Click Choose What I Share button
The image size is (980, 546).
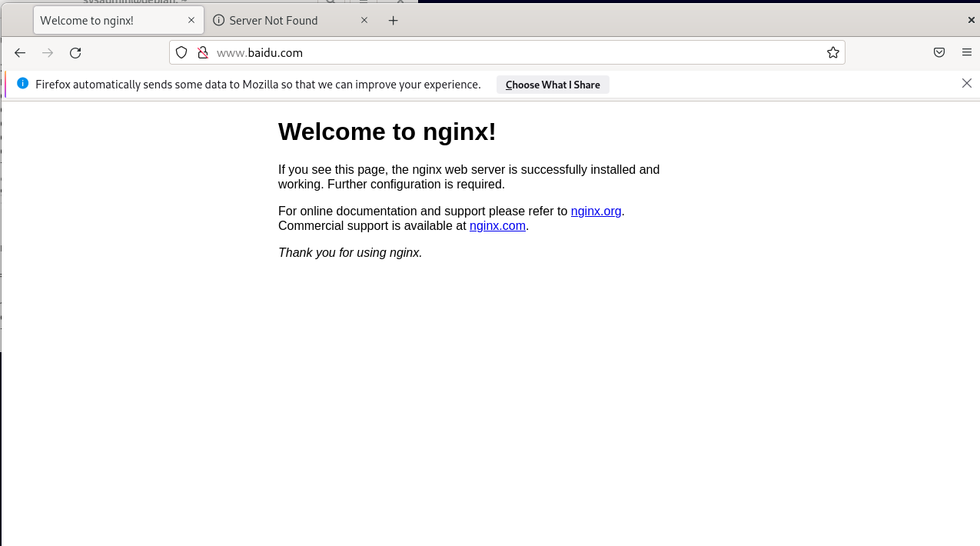pos(553,85)
